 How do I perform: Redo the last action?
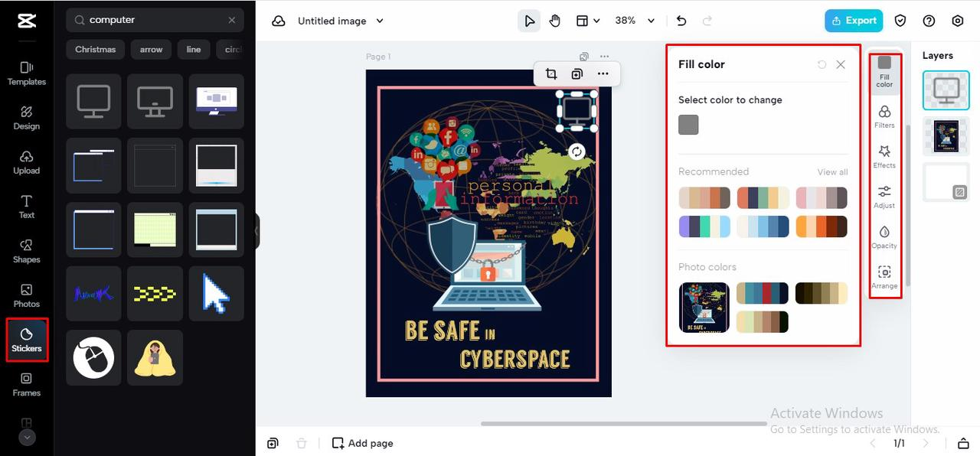pyautogui.click(x=707, y=21)
